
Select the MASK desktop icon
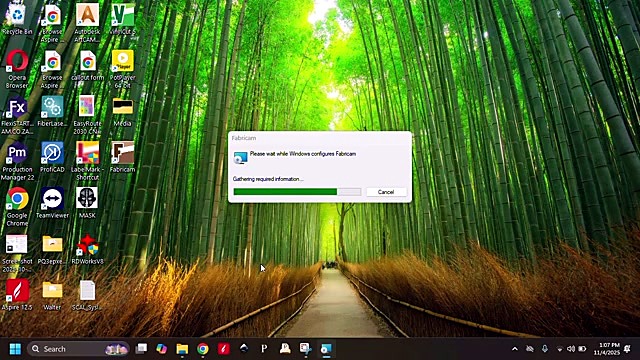87,202
